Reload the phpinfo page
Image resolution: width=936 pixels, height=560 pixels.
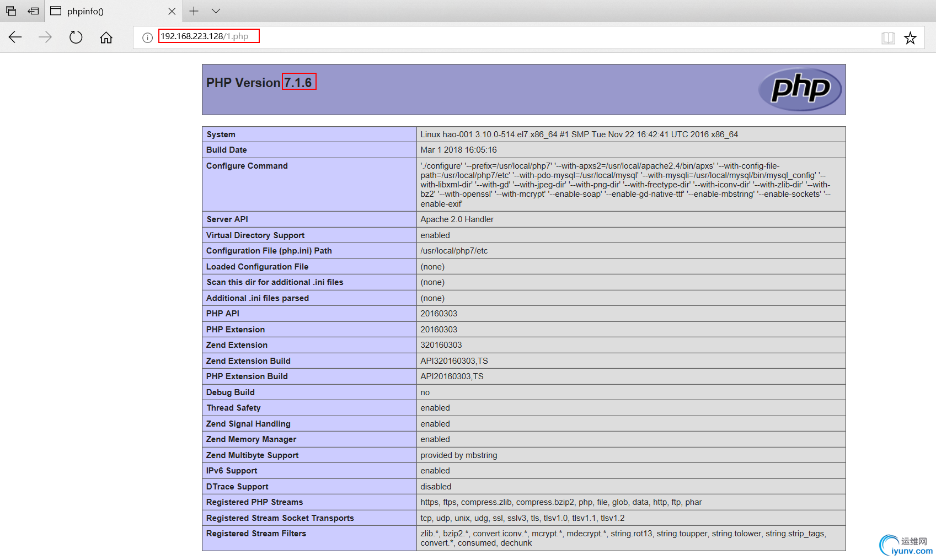(x=76, y=37)
